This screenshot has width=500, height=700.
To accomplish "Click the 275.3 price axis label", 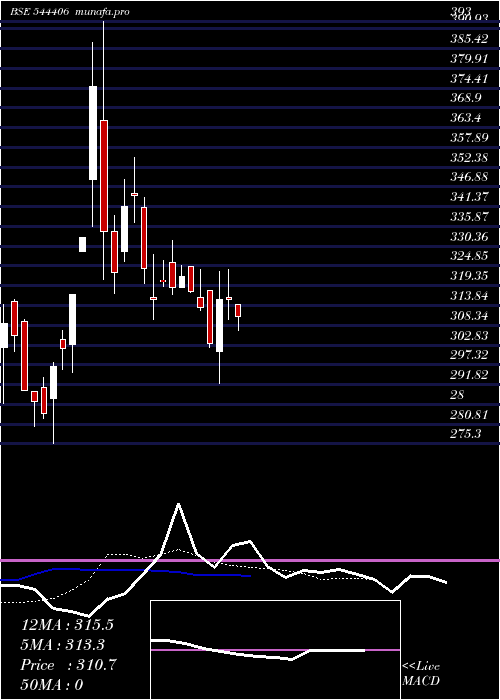I will 466,433.
